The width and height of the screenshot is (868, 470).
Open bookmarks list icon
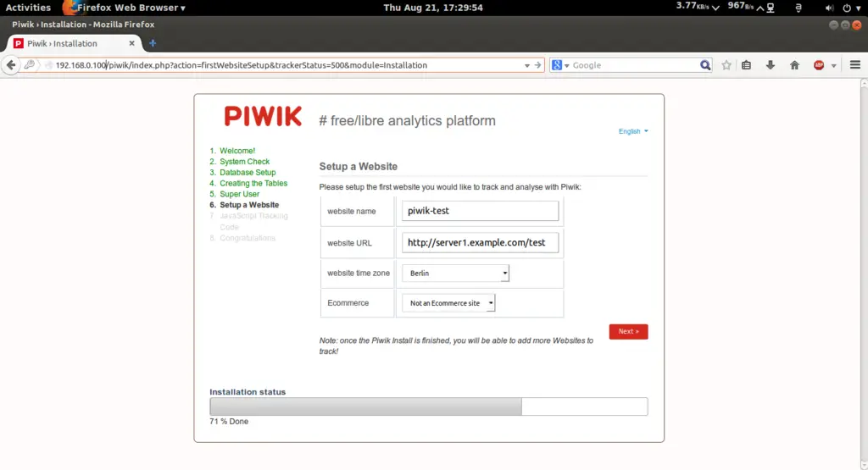(x=746, y=65)
